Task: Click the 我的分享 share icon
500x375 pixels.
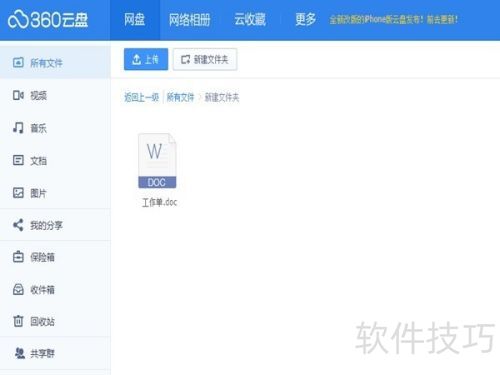Action: click(18, 225)
